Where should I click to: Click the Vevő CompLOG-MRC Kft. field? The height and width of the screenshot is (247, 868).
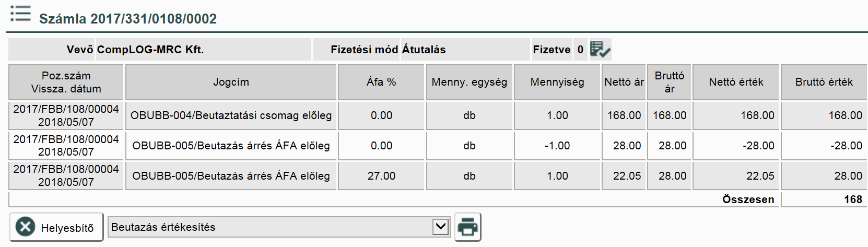pos(150,50)
